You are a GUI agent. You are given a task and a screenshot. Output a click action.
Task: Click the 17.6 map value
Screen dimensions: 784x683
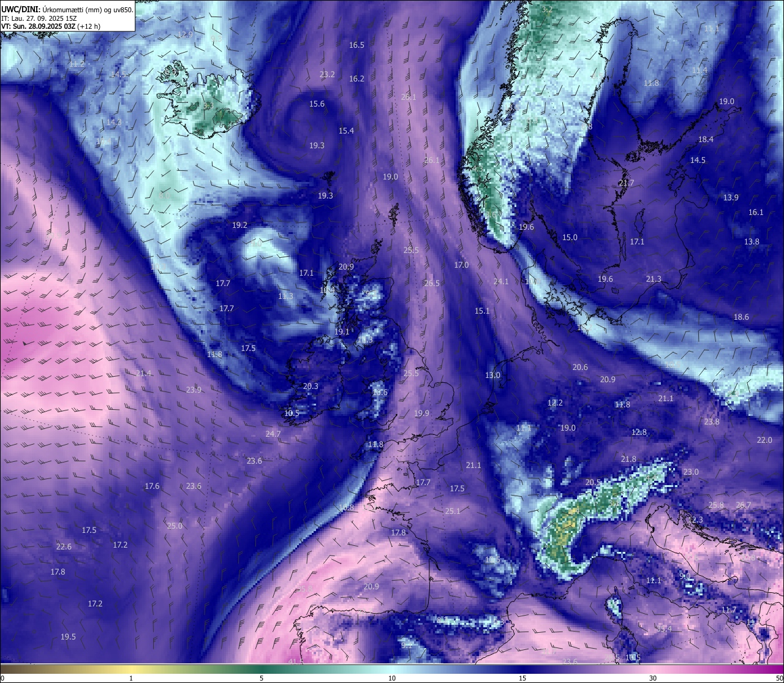pyautogui.click(x=152, y=486)
